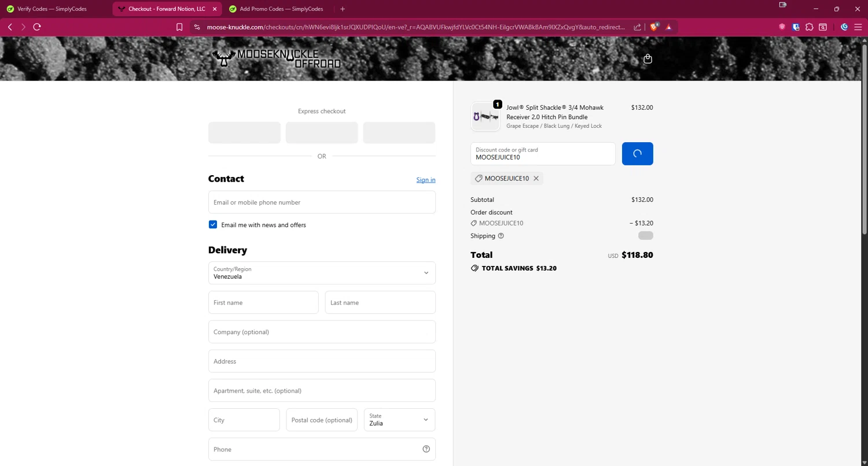Click the browser address bar URL

(x=415, y=27)
